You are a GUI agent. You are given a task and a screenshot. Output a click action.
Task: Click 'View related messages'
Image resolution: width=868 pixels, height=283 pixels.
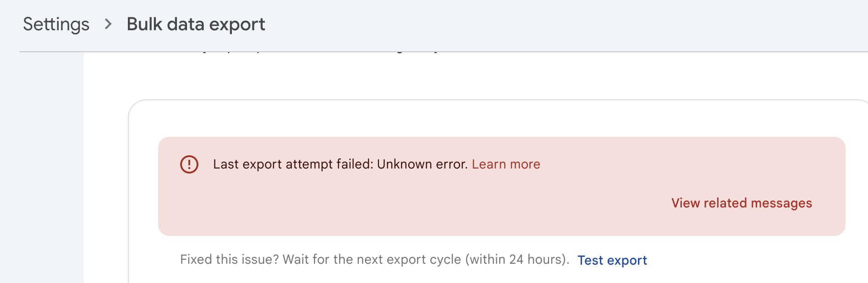click(741, 203)
